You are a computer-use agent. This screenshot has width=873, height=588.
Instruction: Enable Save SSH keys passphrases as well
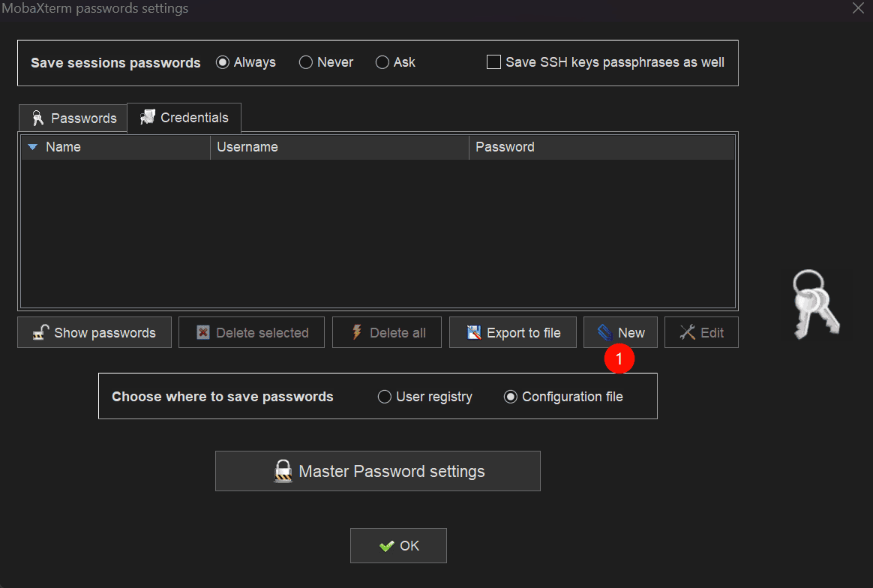click(493, 62)
